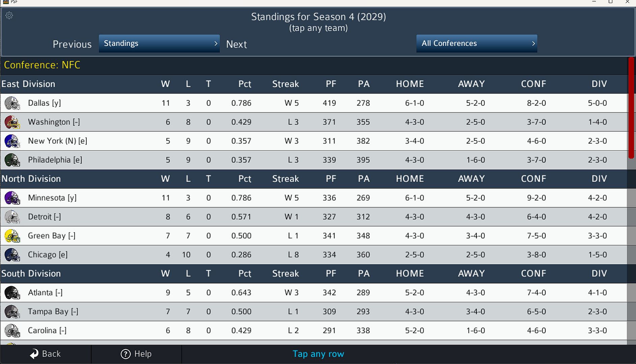
Task: Go to Next standings view
Action: pos(236,44)
